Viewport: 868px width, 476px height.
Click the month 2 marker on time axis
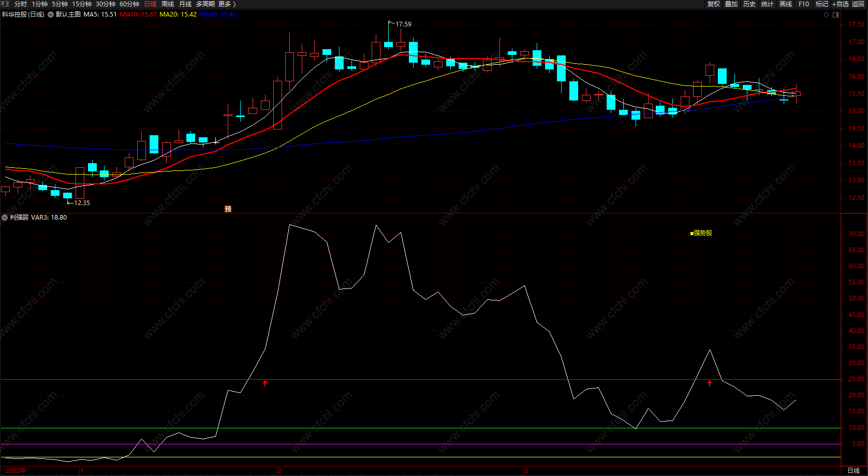click(x=279, y=471)
